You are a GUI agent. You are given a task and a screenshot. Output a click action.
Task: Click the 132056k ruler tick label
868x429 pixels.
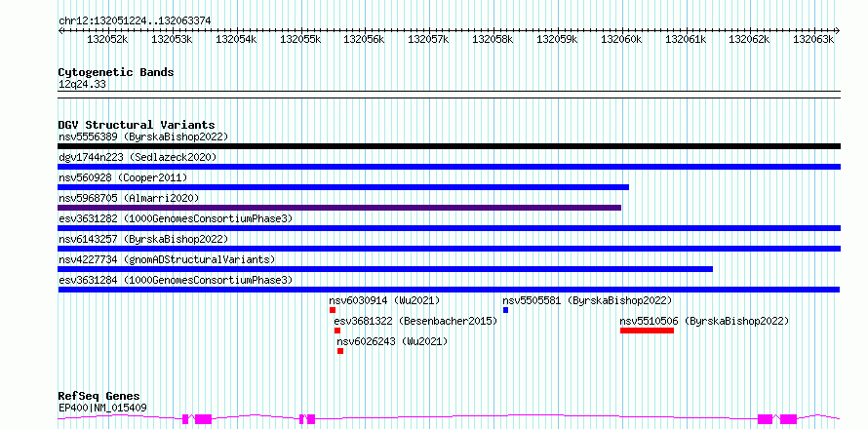click(364, 39)
